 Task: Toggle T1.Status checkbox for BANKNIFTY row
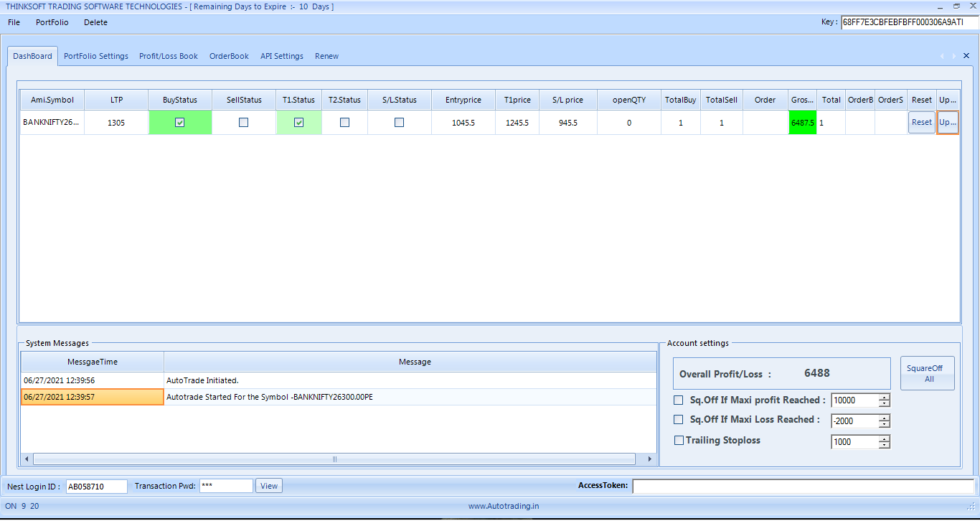coord(299,123)
